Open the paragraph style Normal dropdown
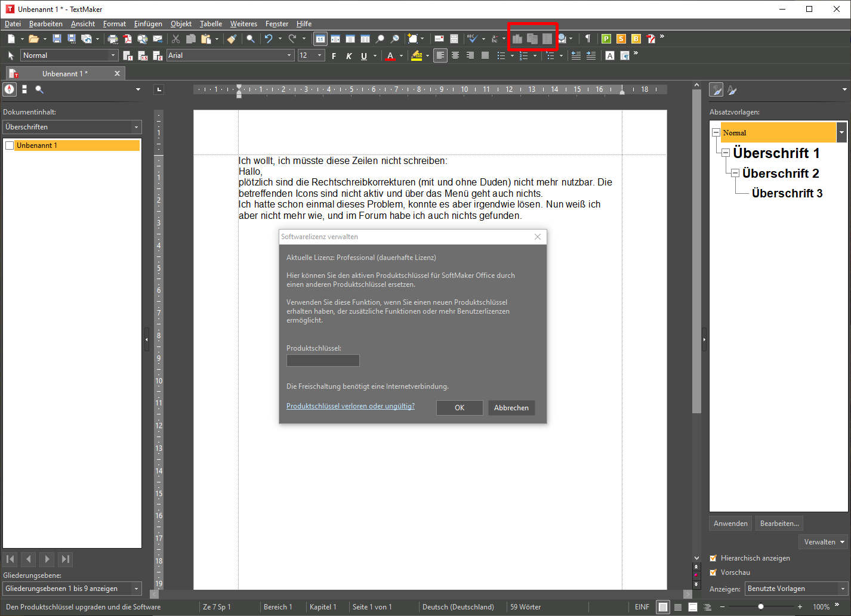851x616 pixels. tap(113, 55)
